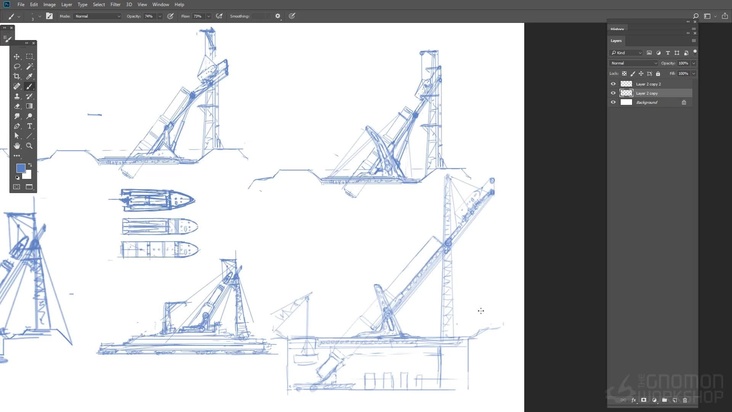Select the Smudge tool
Image resolution: width=732 pixels, height=412 pixels.
click(17, 116)
